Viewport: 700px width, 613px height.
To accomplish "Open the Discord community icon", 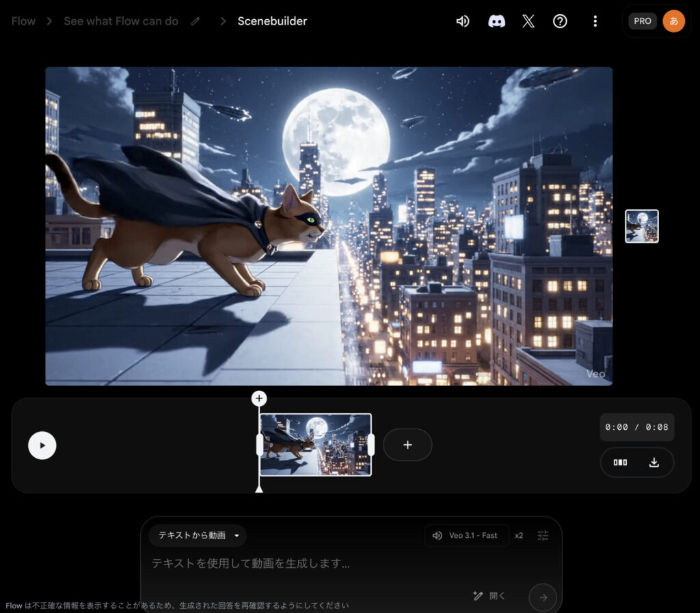I will pos(496,21).
